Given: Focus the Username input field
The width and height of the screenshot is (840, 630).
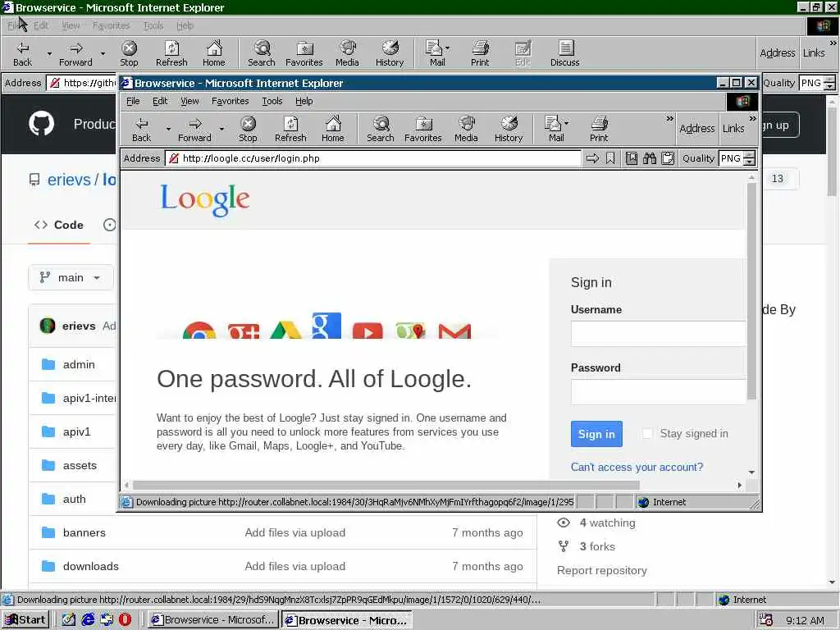Looking at the screenshot, I should point(659,334).
